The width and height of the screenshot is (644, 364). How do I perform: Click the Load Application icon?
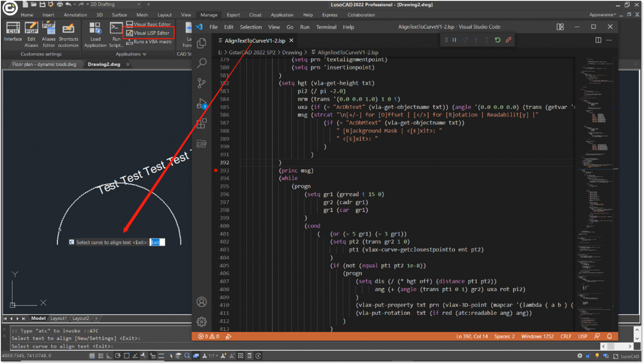tap(95, 28)
